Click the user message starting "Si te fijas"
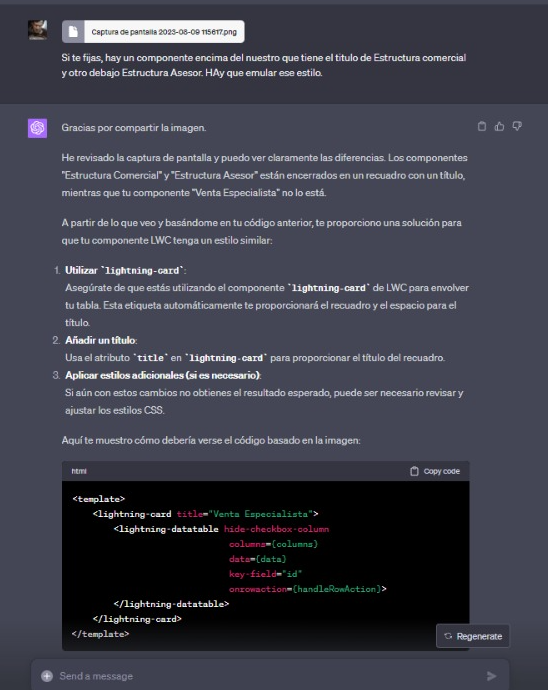 pos(264,65)
